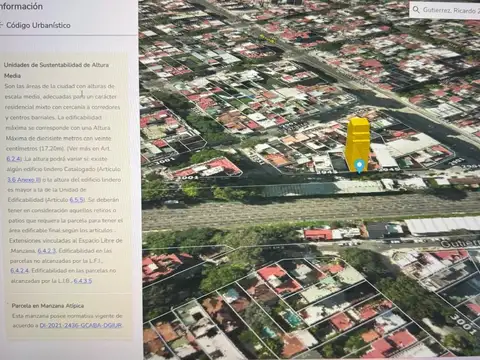480x360 pixels.
Task: Open article link 6.2.4
Action: [x=13, y=159]
